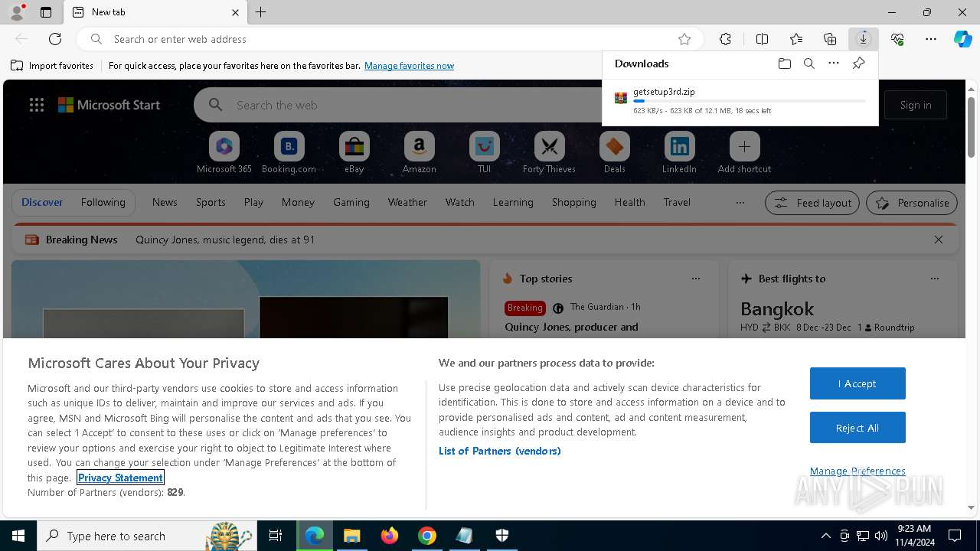
Task: Click Add shortcut tile
Action: click(x=744, y=152)
